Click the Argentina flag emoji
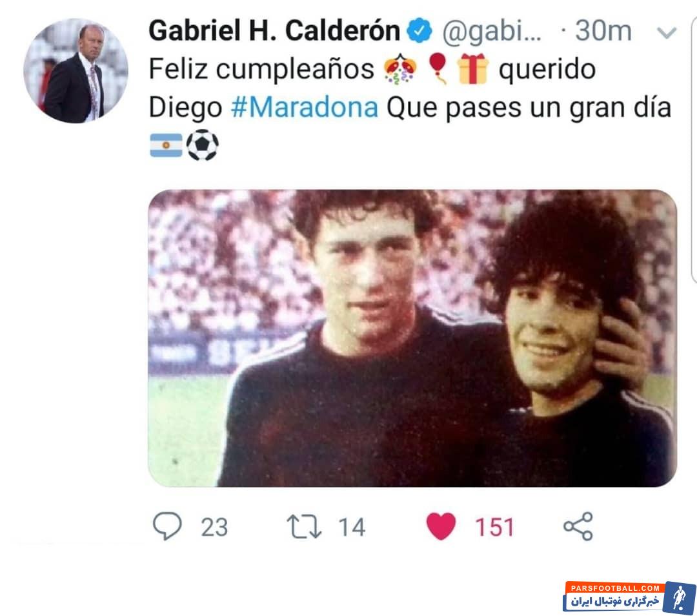Screen dimensions: 697x616 point(166,145)
